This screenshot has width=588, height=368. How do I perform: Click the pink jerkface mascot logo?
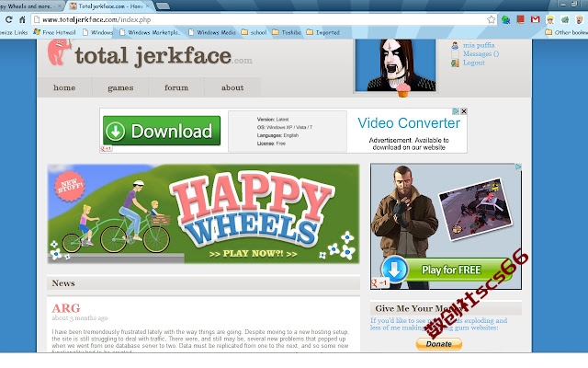(58, 52)
